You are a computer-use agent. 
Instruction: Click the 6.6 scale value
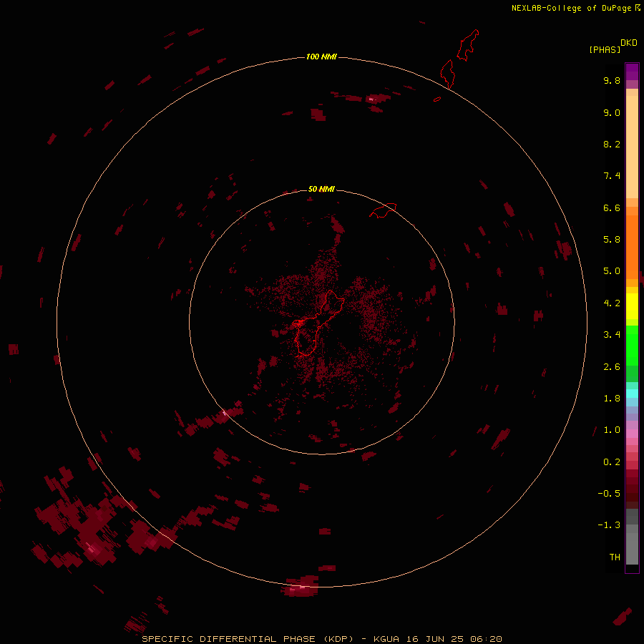coord(612,208)
